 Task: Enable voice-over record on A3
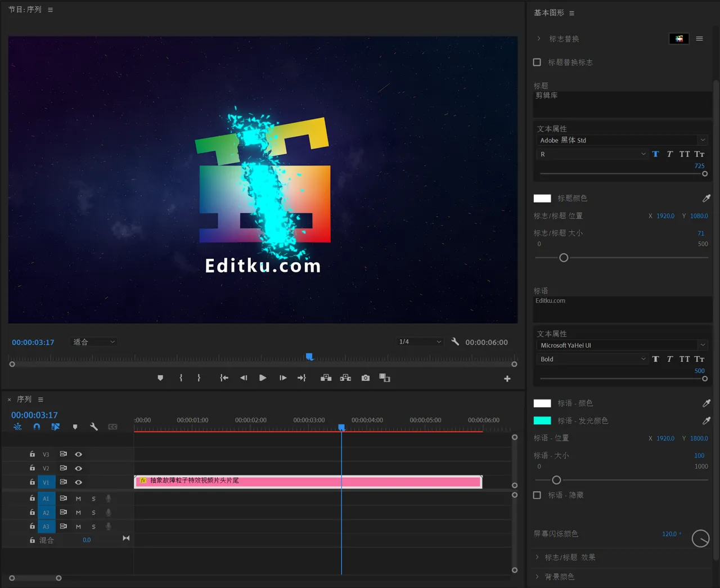[109, 527]
